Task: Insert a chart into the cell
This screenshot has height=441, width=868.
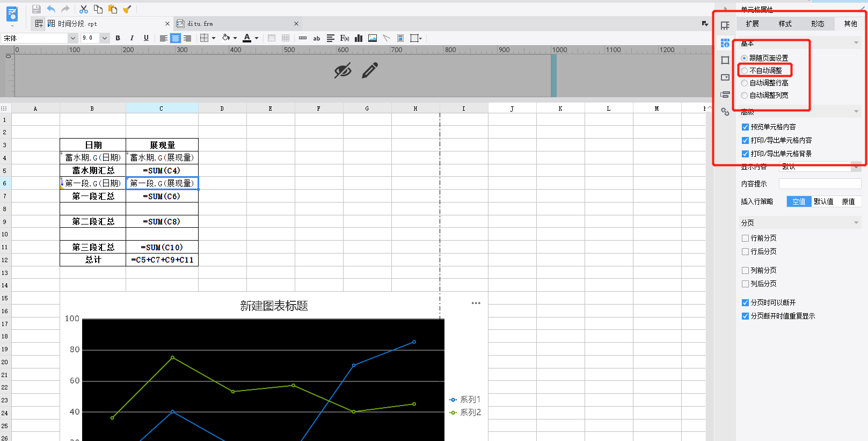Action: click(359, 38)
